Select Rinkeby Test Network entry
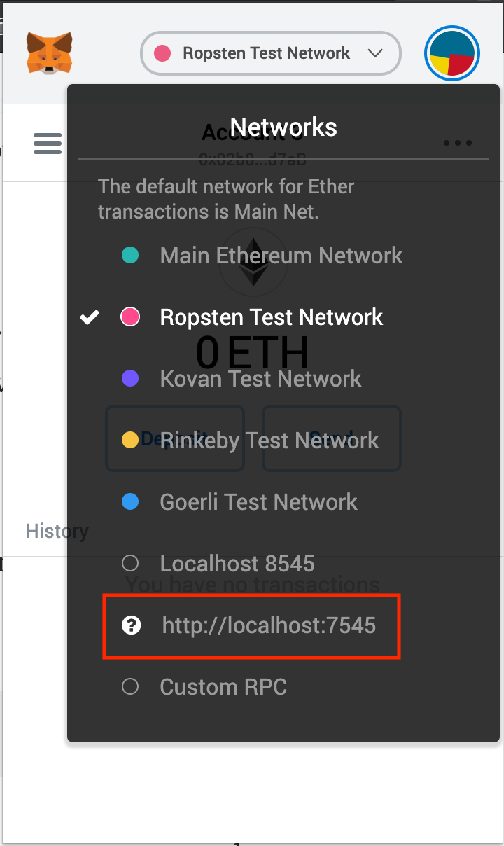Screen dimensions: 504x846 click(x=269, y=441)
